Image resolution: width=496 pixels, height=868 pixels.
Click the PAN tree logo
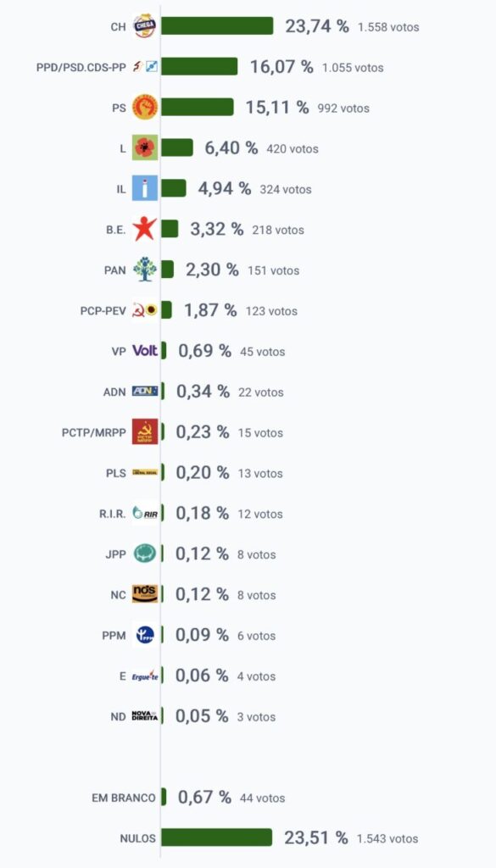pos(145,269)
